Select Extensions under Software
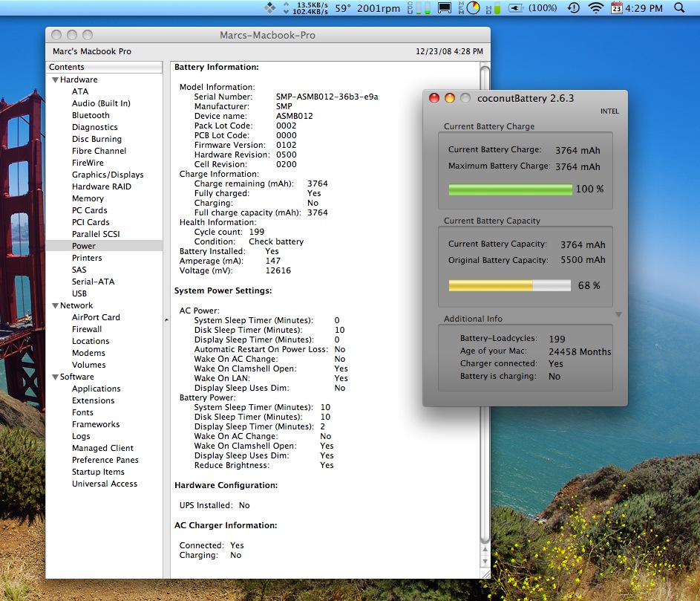700x601 pixels. 94,400
